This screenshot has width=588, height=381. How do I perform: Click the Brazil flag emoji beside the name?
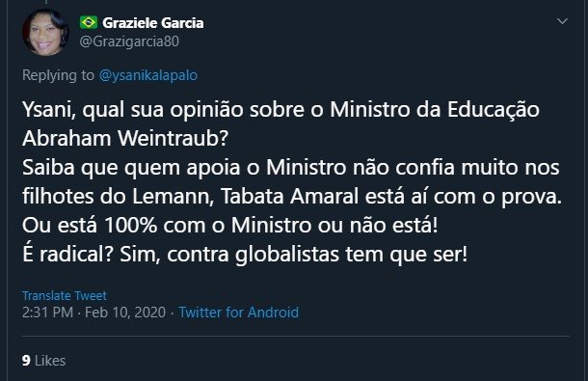tap(89, 22)
